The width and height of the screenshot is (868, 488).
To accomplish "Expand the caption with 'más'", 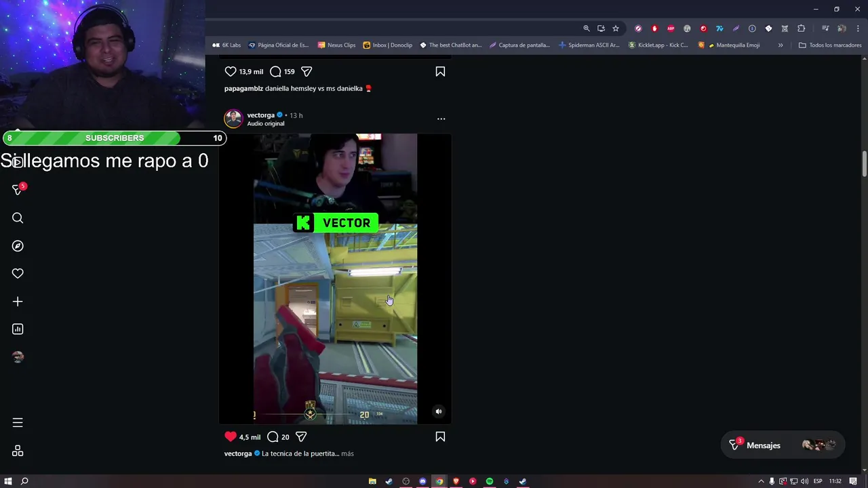I will pyautogui.click(x=347, y=453).
